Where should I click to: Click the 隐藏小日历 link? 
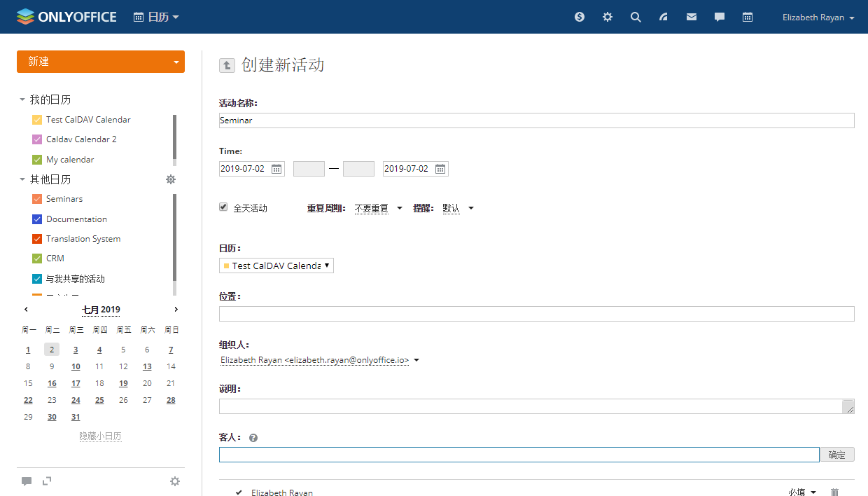pyautogui.click(x=100, y=436)
